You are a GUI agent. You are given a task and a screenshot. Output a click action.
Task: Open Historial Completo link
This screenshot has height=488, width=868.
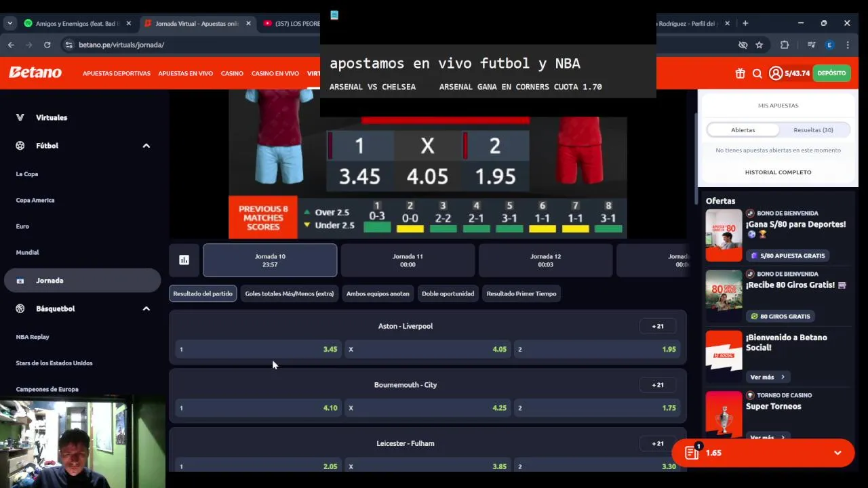778,172
